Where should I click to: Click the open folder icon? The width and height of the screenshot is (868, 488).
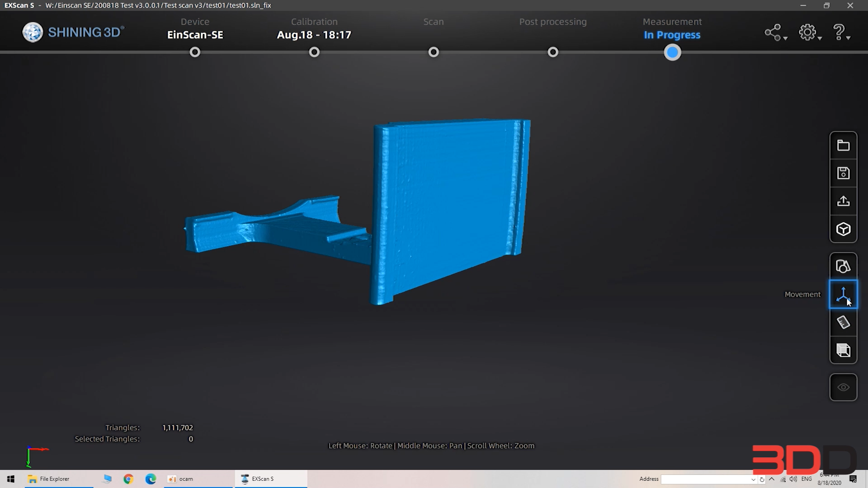[x=843, y=145]
